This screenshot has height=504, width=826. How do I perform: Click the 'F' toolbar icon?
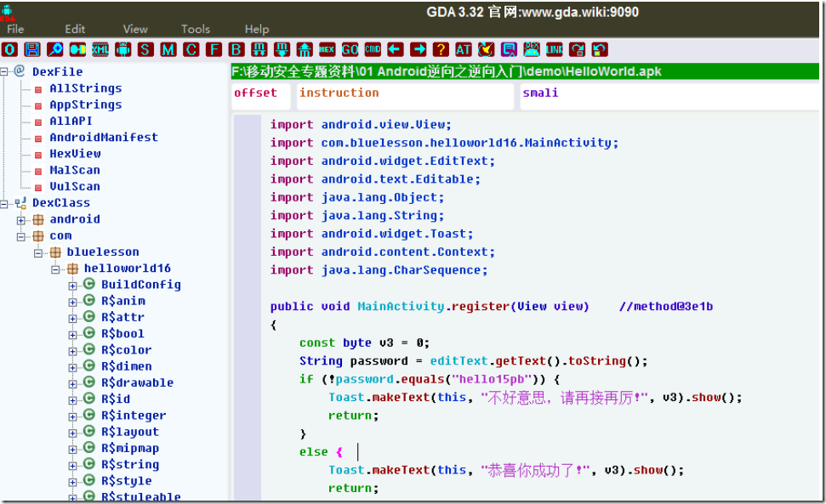pos(214,49)
